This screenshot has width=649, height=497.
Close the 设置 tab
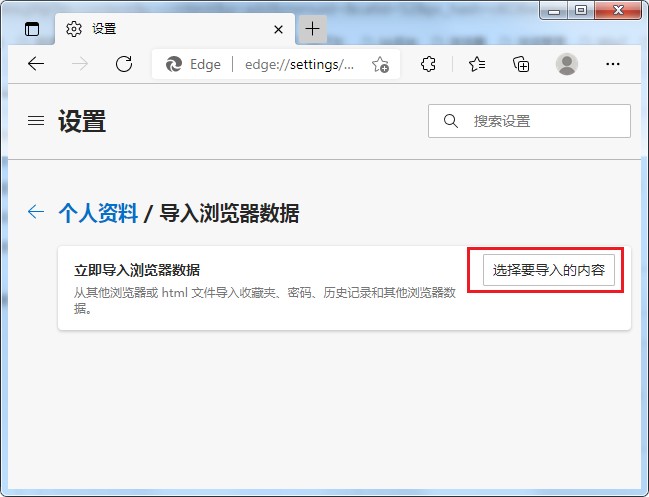[x=279, y=29]
